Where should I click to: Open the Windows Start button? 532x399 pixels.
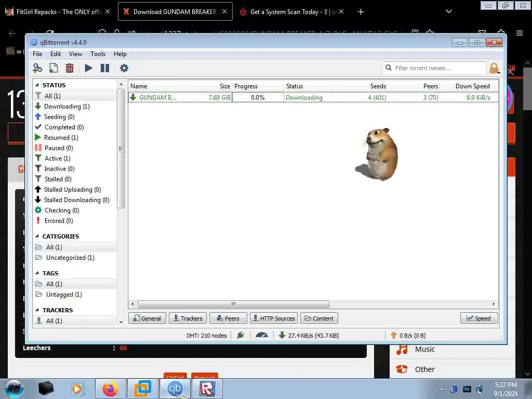click(x=14, y=389)
